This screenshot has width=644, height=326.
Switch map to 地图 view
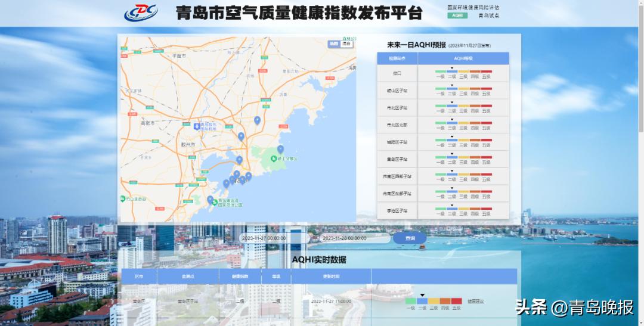pos(334,44)
